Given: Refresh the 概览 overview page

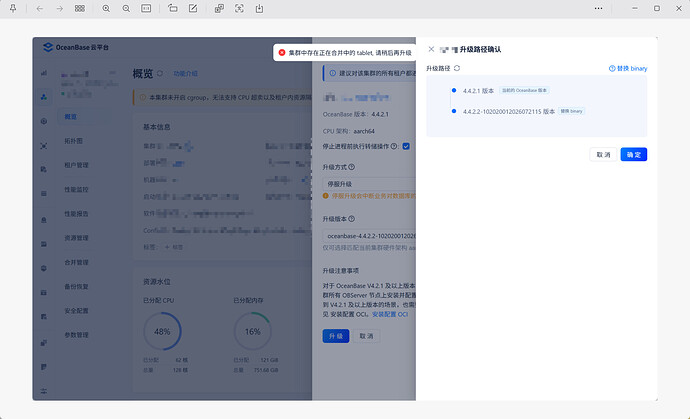Looking at the screenshot, I should tap(160, 74).
